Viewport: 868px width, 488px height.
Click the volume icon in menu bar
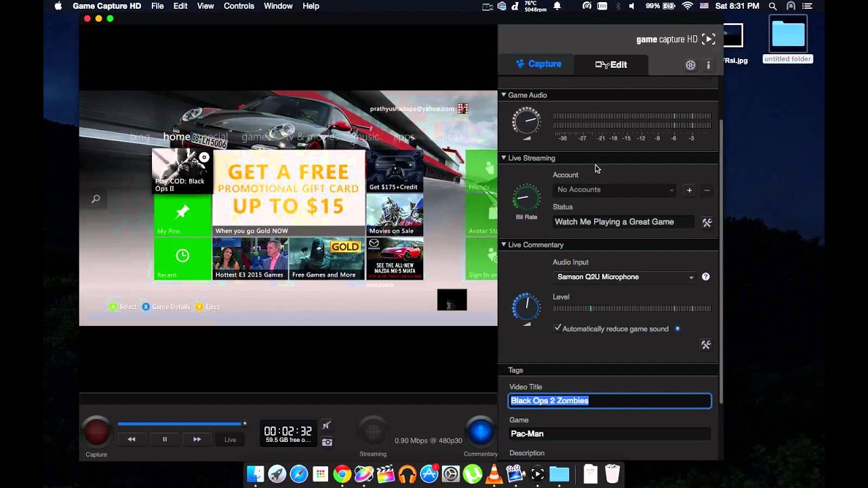point(631,6)
